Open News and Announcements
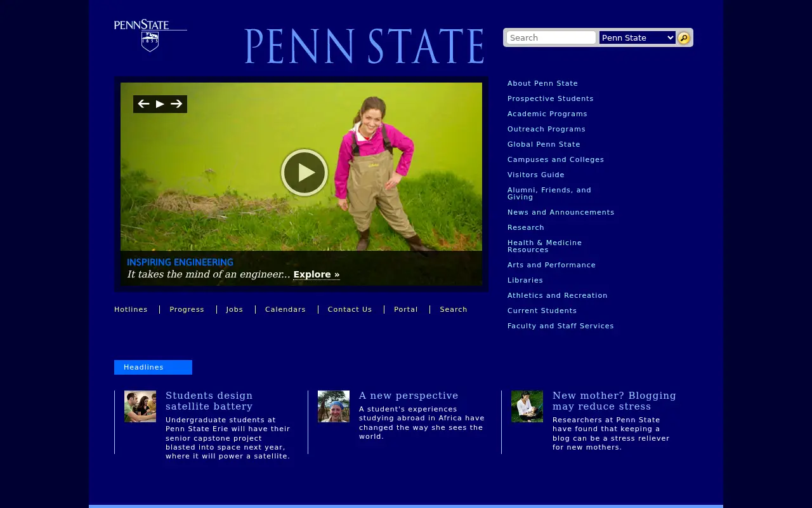Screen dimensions: 812x508 click(561, 213)
